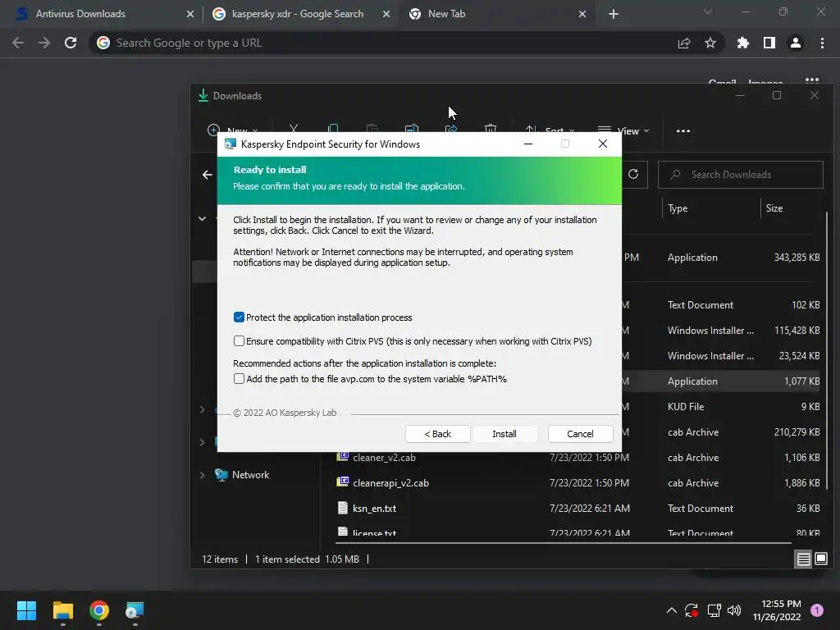Image resolution: width=840 pixels, height=630 pixels.
Task: Click the 343,285 KB Application size cell
Action: [x=797, y=258]
